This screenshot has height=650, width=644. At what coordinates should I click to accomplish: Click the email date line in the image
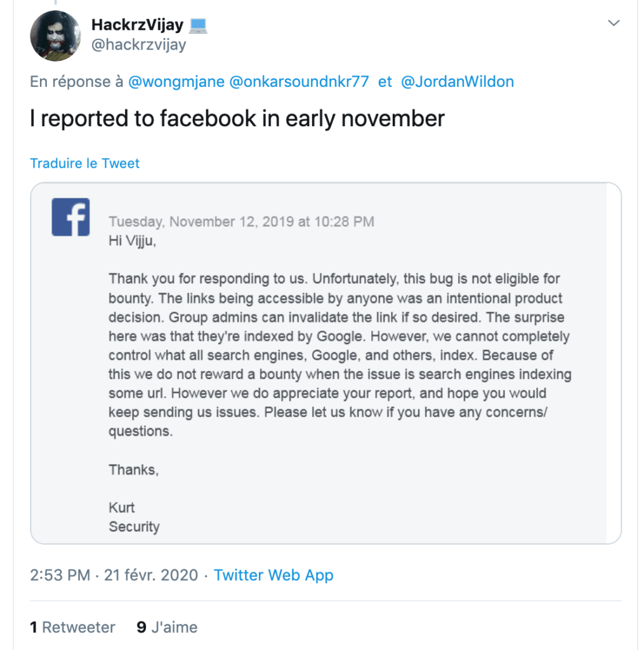coord(241,222)
